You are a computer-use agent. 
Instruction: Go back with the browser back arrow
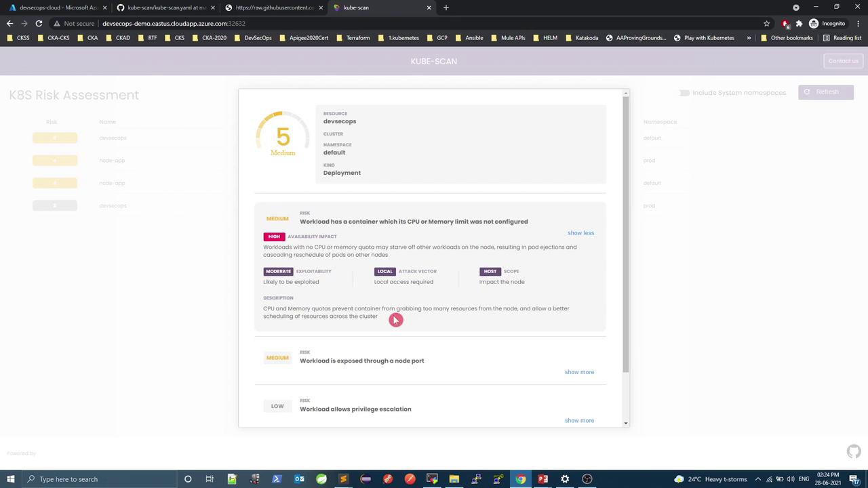(9, 23)
